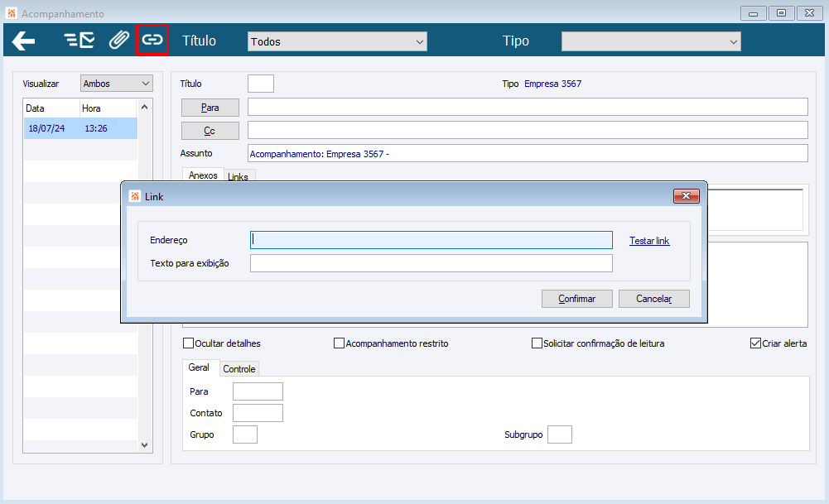The width and height of the screenshot is (829, 504).
Task: Go back using the white arrow icon
Action: click(x=24, y=41)
